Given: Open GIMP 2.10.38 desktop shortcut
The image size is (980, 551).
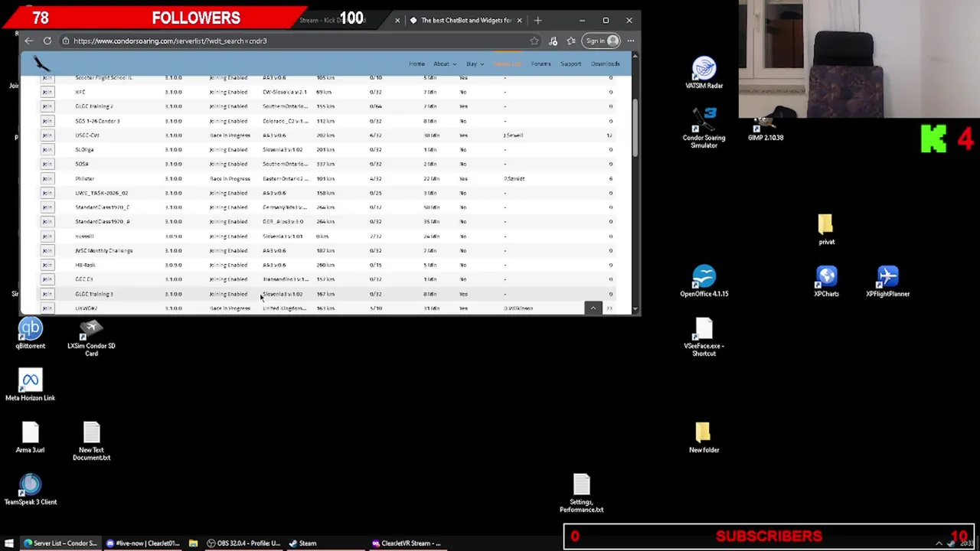Looking at the screenshot, I should click(765, 128).
